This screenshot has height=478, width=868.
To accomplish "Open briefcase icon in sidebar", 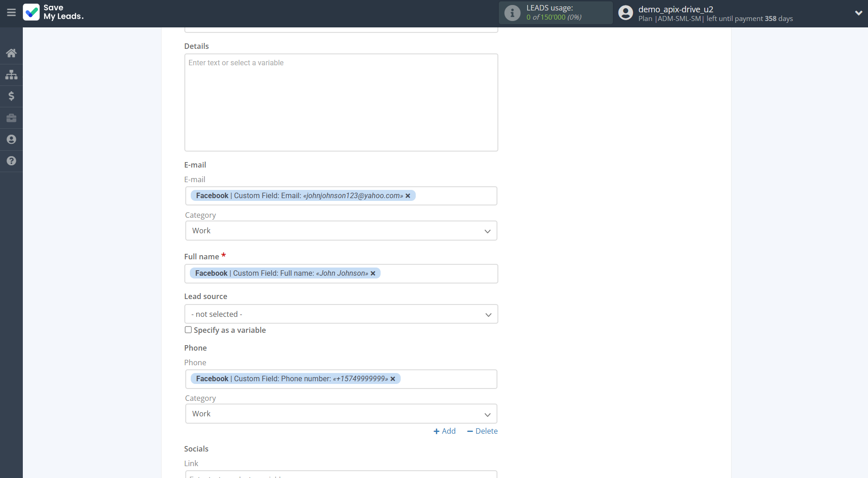I will pos(11,118).
